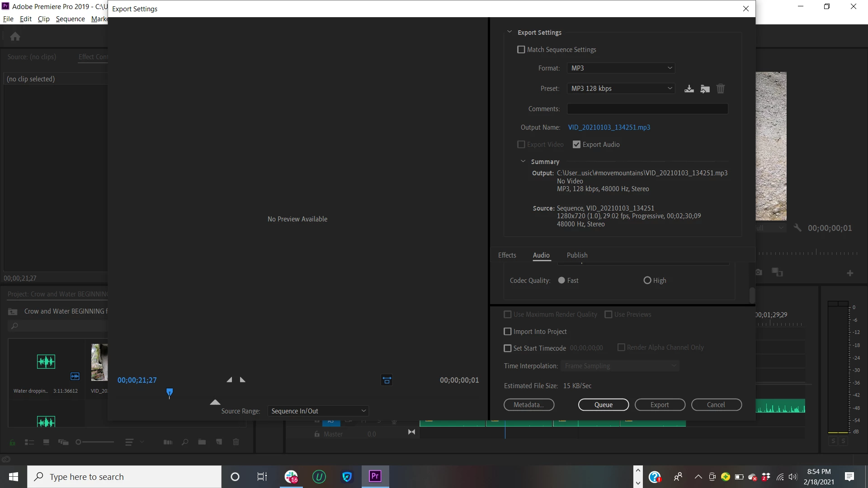Click the Queue button
This screenshot has height=488, width=868.
point(603,405)
